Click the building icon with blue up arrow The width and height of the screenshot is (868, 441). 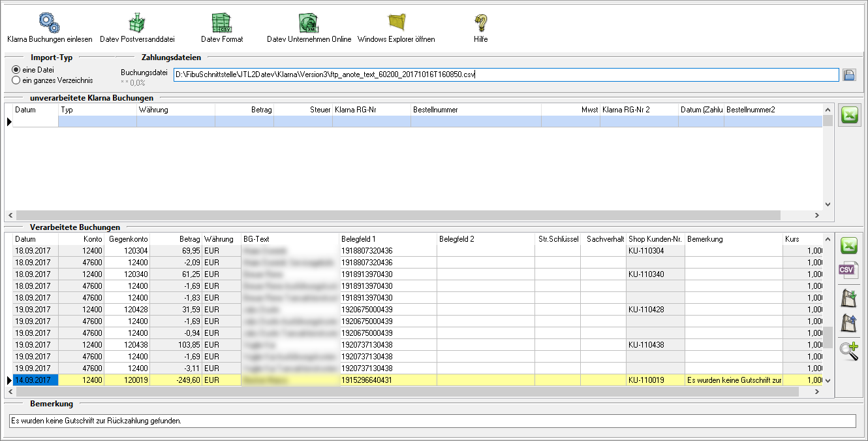click(x=849, y=323)
